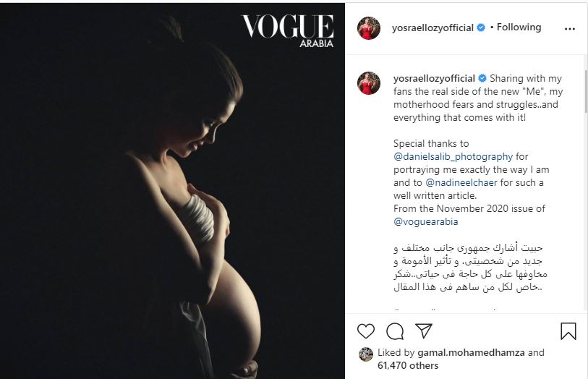Click the liker's small avatar thumbnail

pos(366,354)
